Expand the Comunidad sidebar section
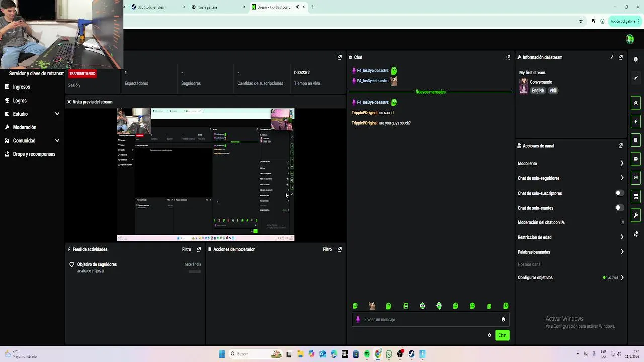This screenshot has width=644, height=362. coord(57,141)
